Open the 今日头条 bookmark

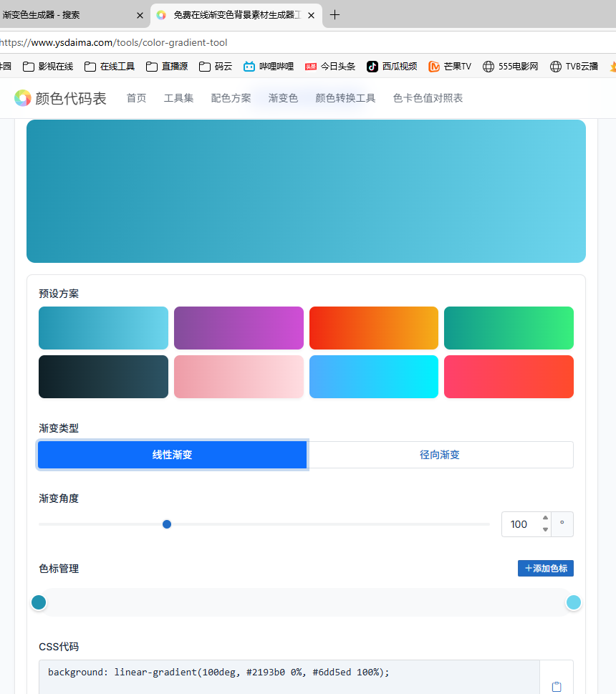[x=330, y=67]
